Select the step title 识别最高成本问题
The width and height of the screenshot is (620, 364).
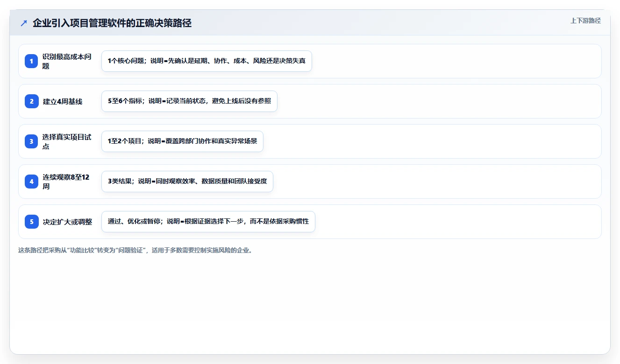tap(67, 61)
